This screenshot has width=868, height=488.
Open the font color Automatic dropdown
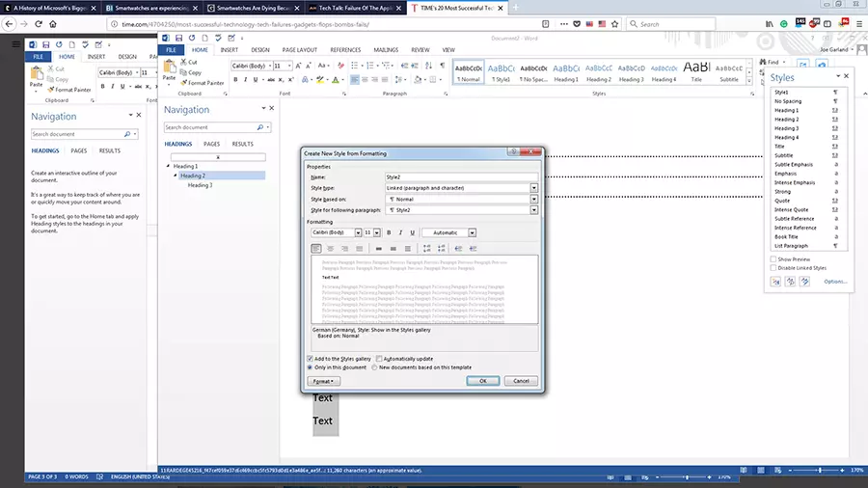[x=472, y=232]
